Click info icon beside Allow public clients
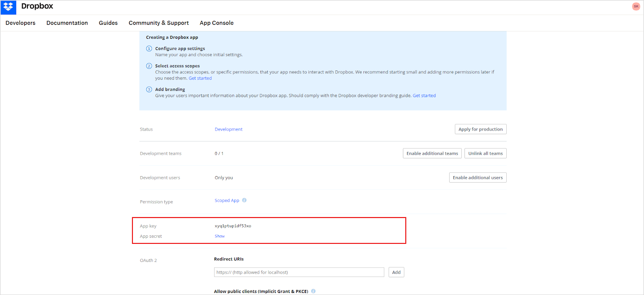 314,291
